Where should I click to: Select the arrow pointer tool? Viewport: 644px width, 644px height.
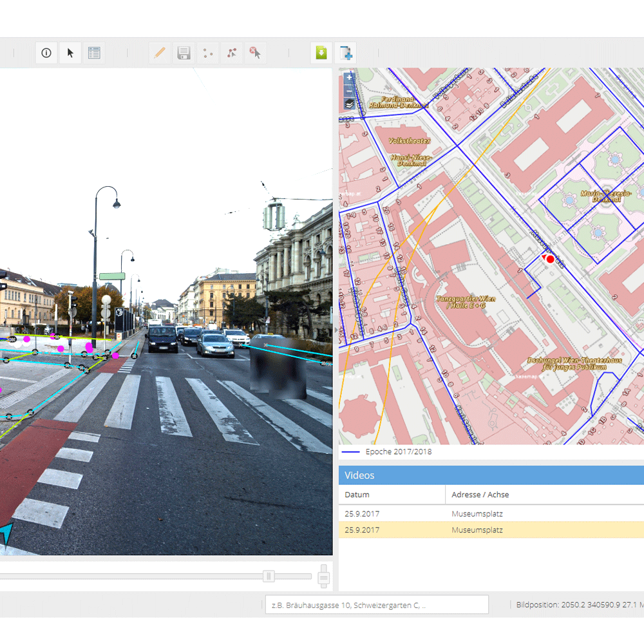coord(70,53)
